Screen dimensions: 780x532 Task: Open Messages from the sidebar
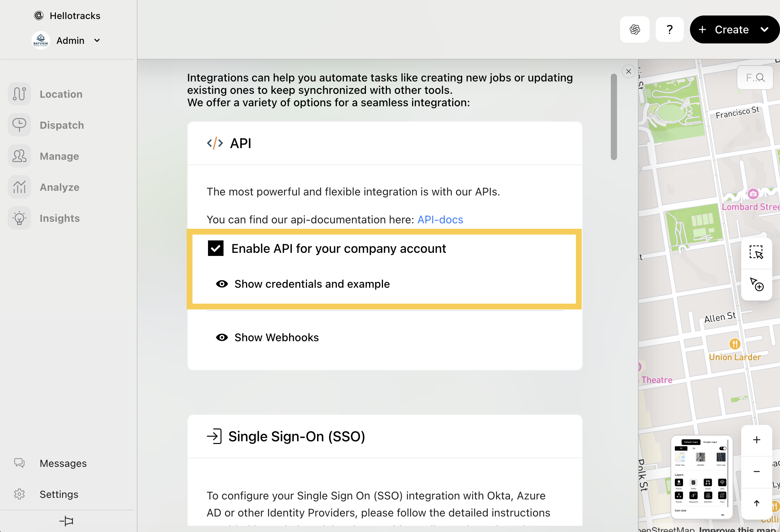click(63, 463)
